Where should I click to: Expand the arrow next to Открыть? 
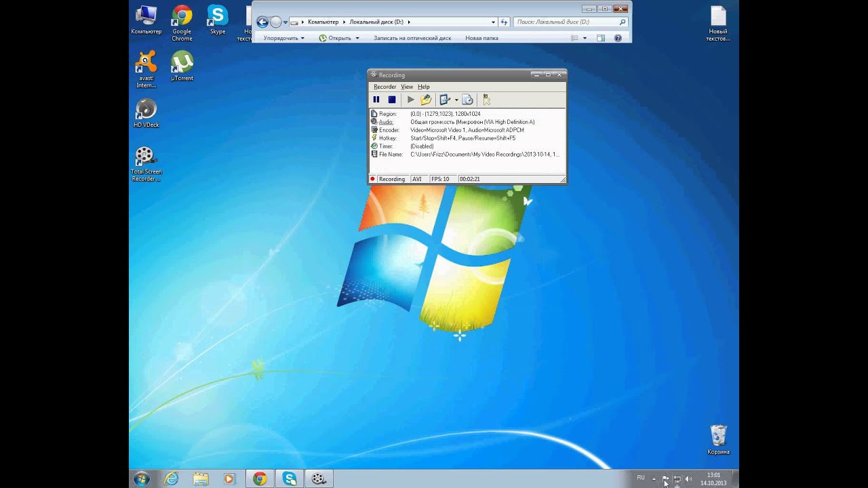point(357,38)
